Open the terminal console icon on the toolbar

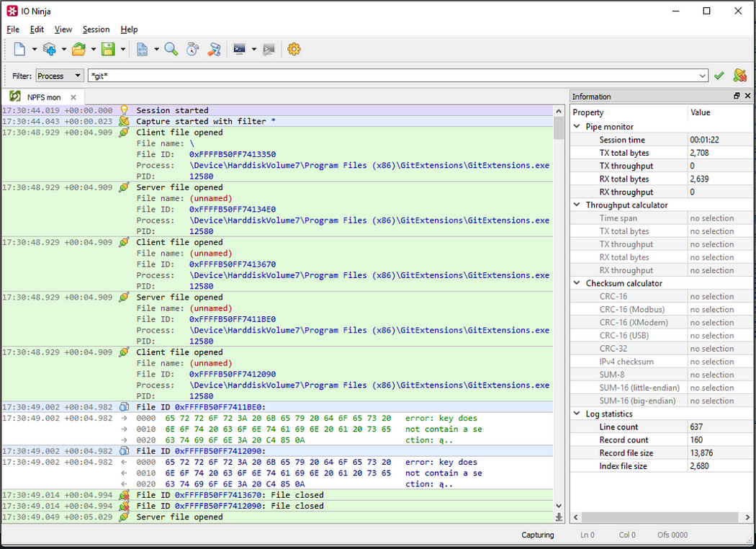click(x=239, y=49)
